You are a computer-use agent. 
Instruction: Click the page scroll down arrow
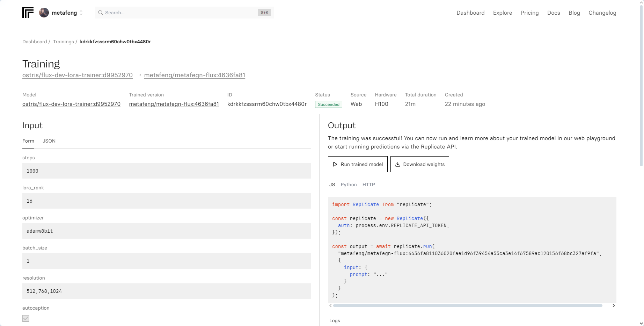pyautogui.click(x=641, y=324)
